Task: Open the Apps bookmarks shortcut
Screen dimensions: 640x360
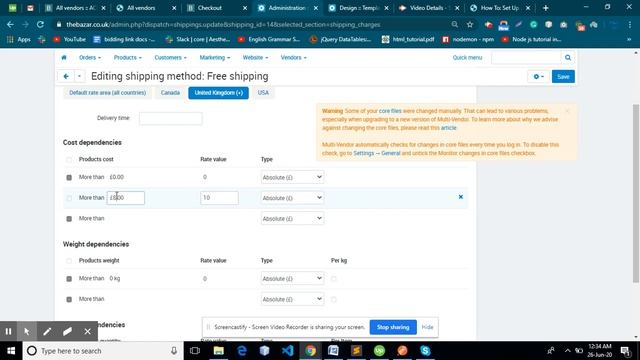Action: (19, 39)
